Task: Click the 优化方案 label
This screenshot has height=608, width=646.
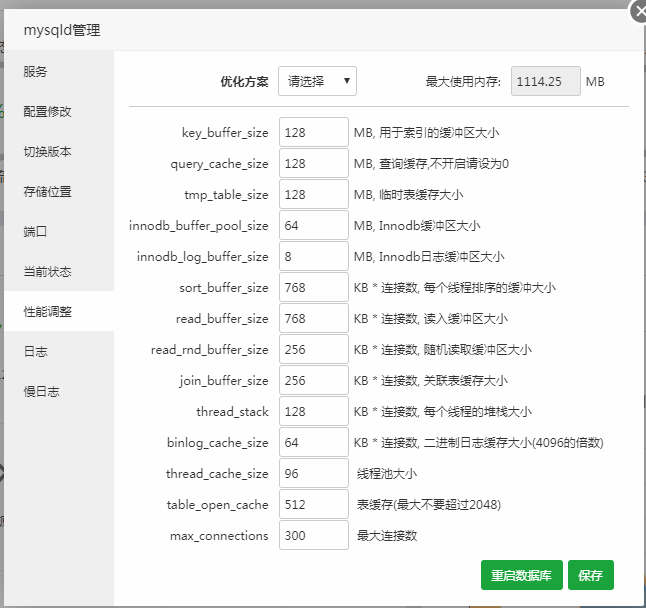Action: [x=244, y=82]
